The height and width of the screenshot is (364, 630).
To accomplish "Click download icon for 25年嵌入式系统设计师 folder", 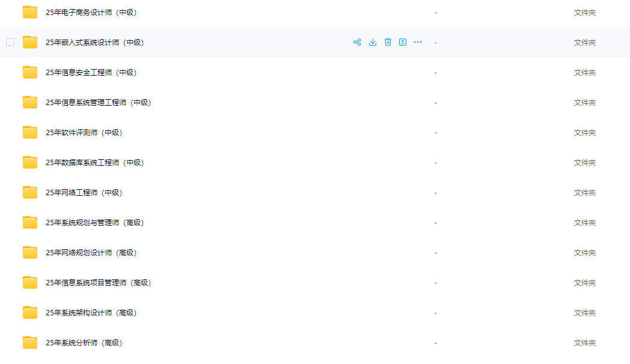I will (373, 42).
